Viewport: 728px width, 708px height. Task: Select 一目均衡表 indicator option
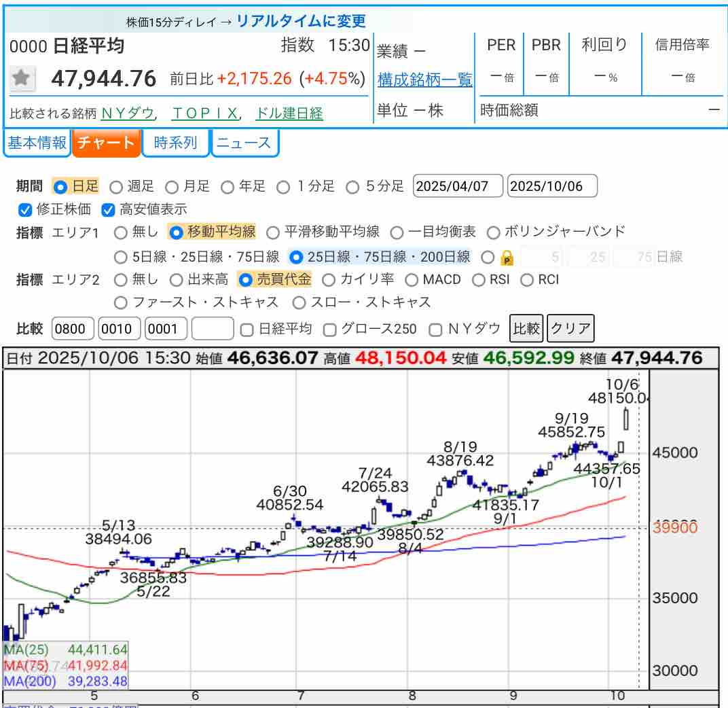tap(397, 232)
